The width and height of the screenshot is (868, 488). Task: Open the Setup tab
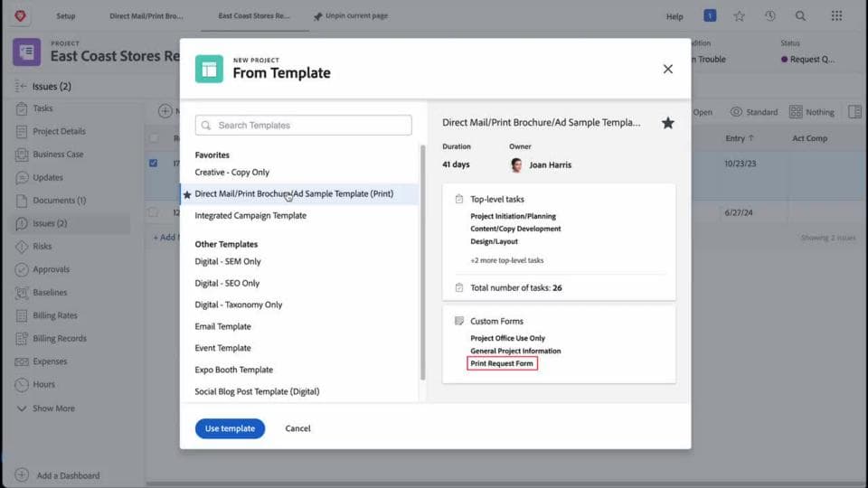coord(66,16)
